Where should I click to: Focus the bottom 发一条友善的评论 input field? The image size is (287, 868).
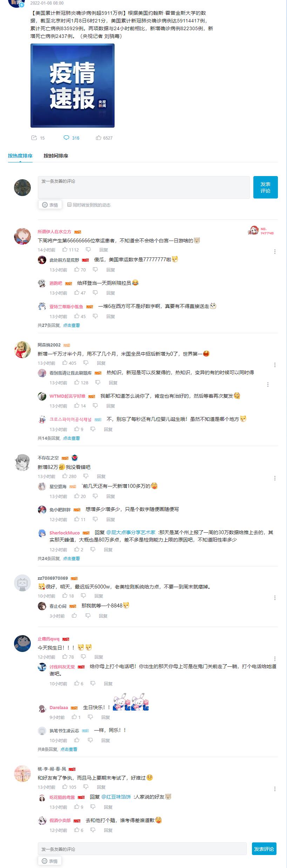(142, 849)
